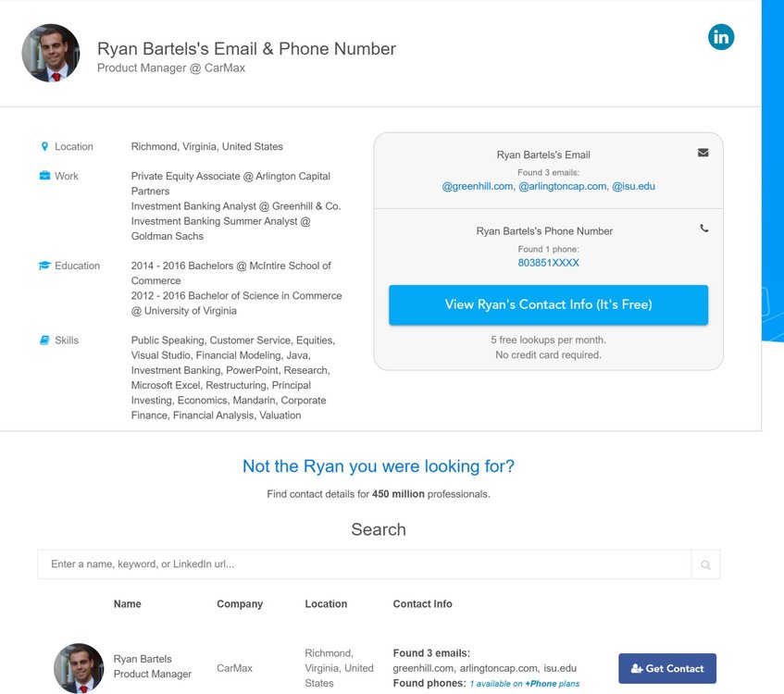Open the LinkedIn profile icon
The image size is (784, 694).
[x=721, y=37]
